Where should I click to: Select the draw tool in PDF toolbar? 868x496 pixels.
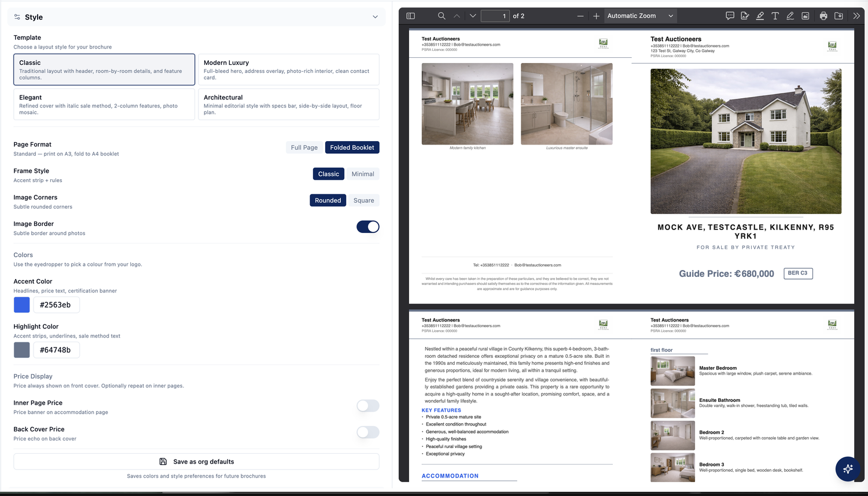(790, 16)
